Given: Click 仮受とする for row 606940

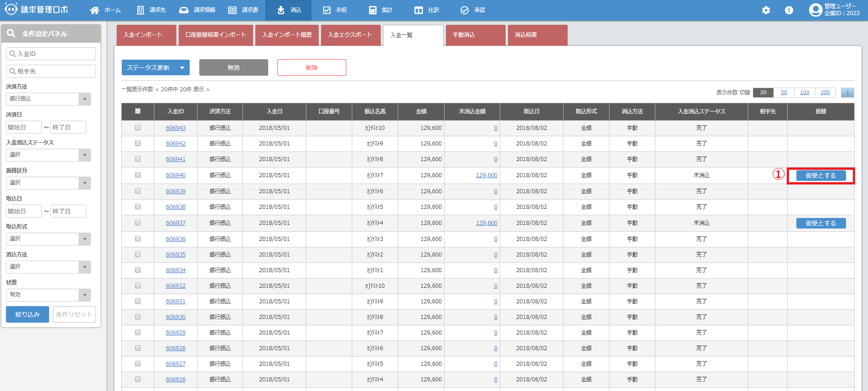Looking at the screenshot, I should [821, 175].
